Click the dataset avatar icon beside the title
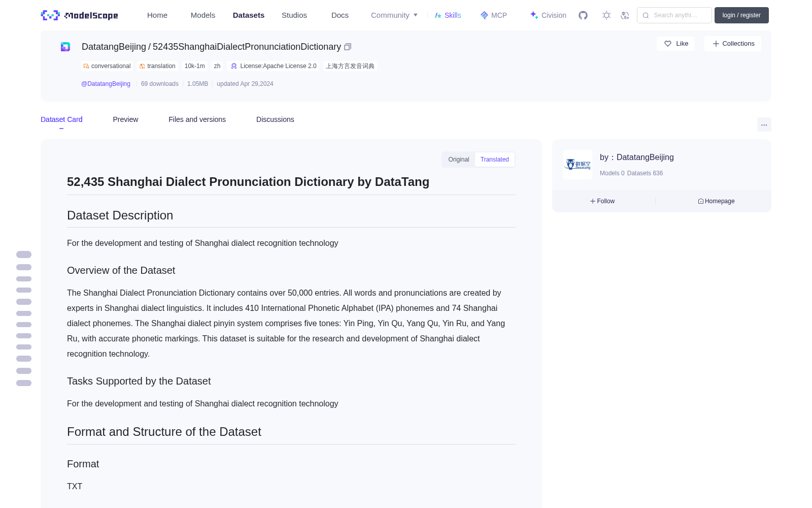The width and height of the screenshot is (812, 508). pyautogui.click(x=65, y=47)
